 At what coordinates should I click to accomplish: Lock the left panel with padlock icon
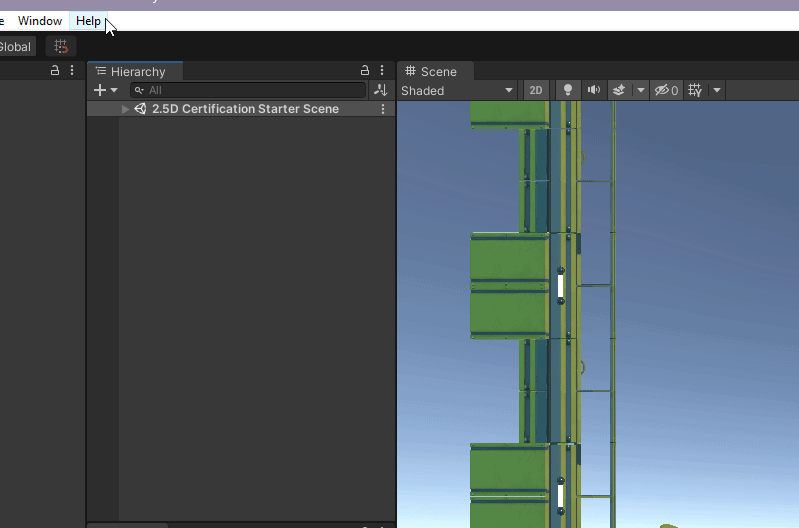click(x=55, y=70)
